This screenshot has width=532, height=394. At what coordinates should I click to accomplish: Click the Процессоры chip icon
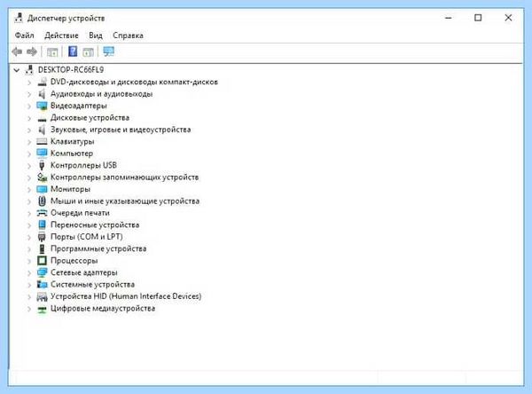[42, 261]
